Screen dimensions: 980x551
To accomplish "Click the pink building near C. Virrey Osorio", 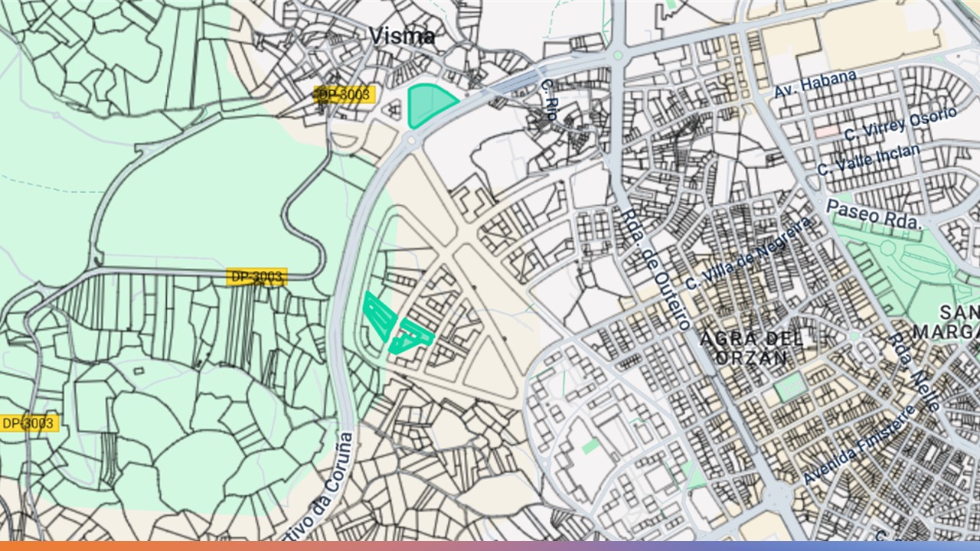I will pyautogui.click(x=826, y=131).
